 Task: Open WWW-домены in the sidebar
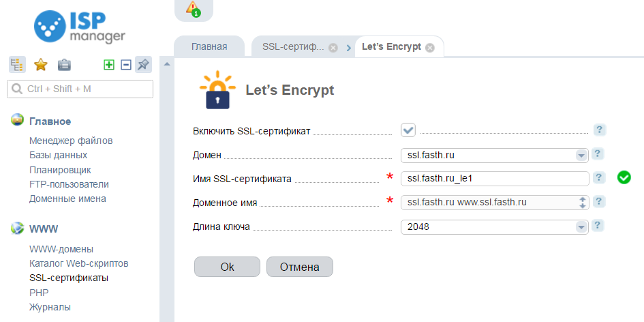coord(61,249)
